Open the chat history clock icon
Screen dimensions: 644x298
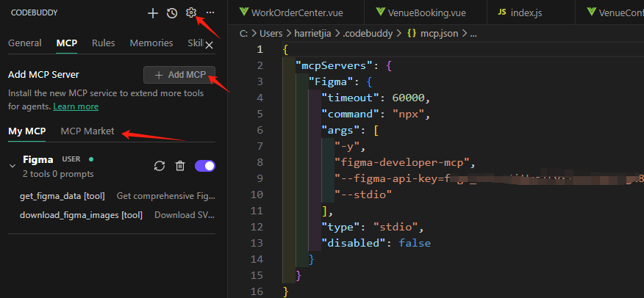172,13
